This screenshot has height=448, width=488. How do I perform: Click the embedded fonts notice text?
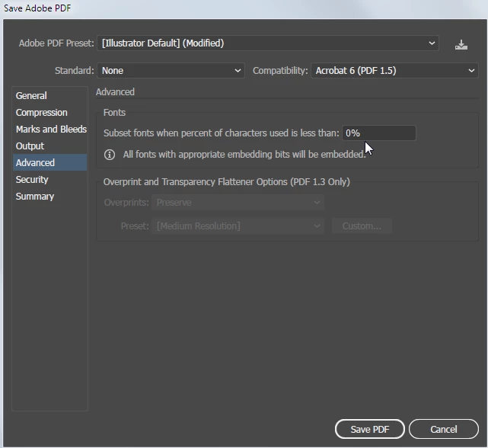244,154
